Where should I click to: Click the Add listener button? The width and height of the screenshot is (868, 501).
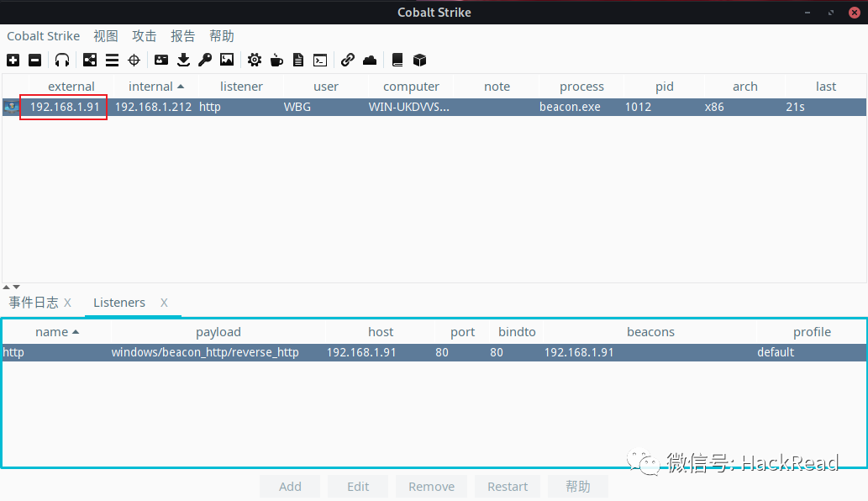tap(290, 487)
